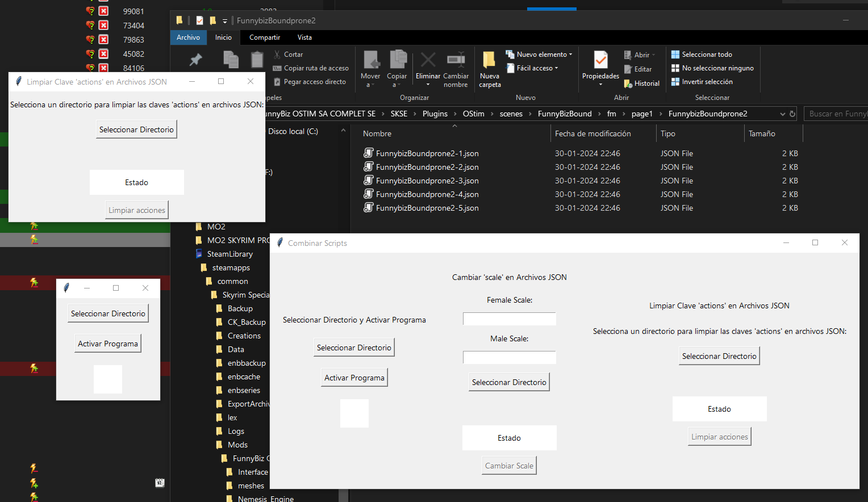Click Activar Programa in Combinar Scripts window
Screen dimensions: 868x502
point(354,378)
